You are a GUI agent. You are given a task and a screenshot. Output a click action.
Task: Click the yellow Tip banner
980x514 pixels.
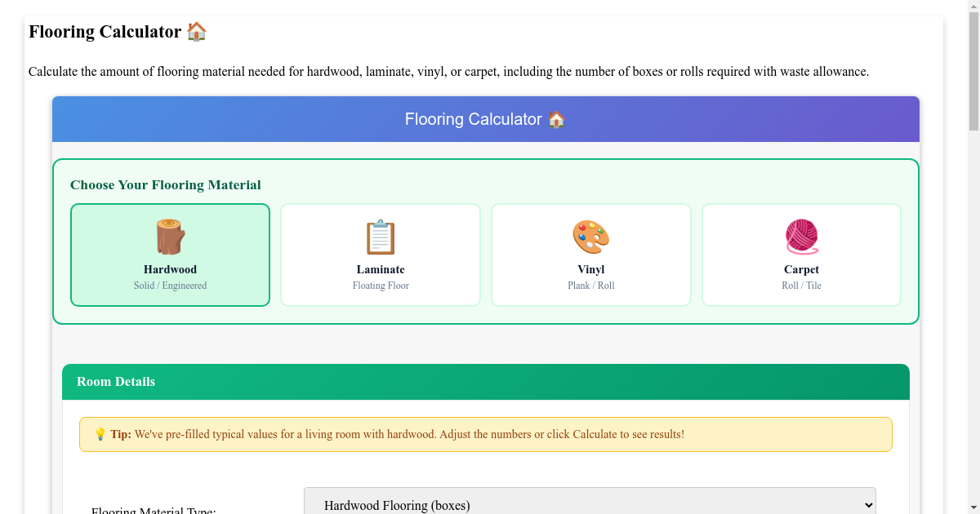[486, 434]
